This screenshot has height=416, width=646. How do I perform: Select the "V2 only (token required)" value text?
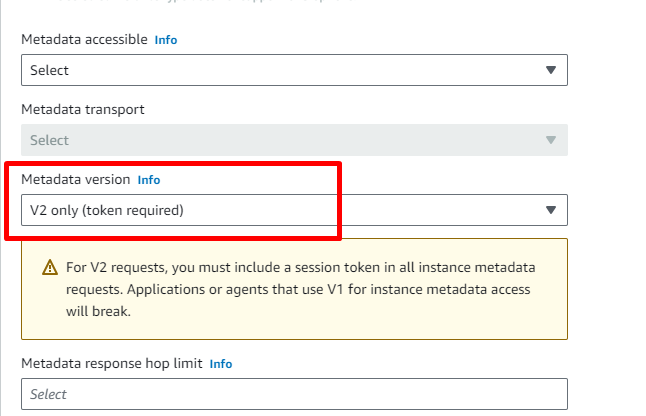click(x=107, y=210)
